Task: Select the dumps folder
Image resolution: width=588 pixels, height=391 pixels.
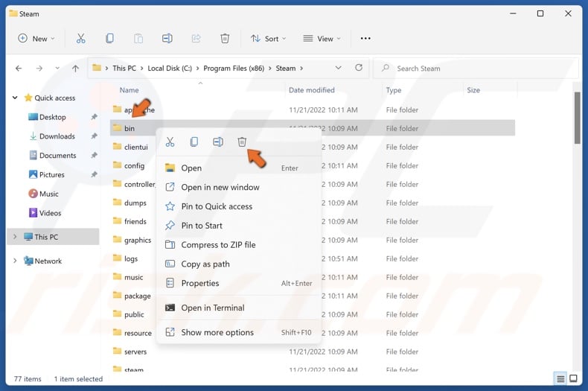Action: [135, 203]
